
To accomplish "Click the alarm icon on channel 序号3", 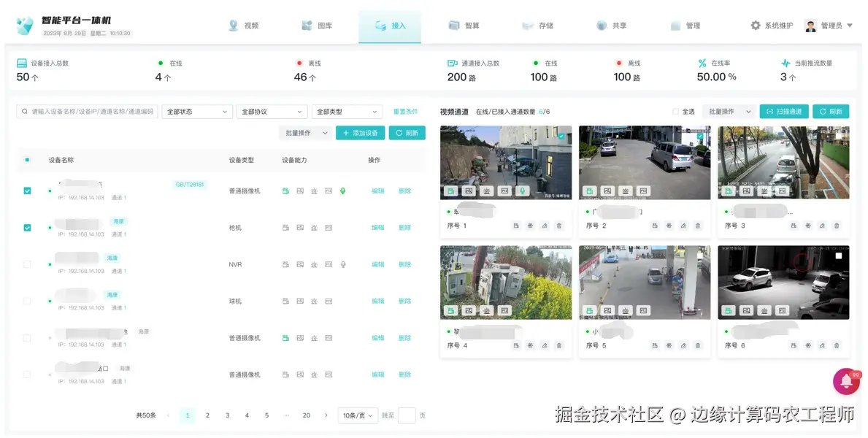I will pos(764,190).
